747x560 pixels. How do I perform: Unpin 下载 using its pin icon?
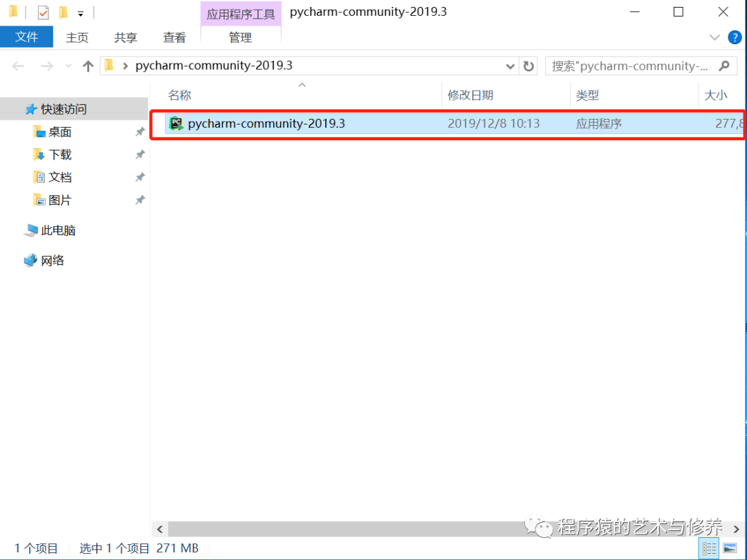click(140, 154)
